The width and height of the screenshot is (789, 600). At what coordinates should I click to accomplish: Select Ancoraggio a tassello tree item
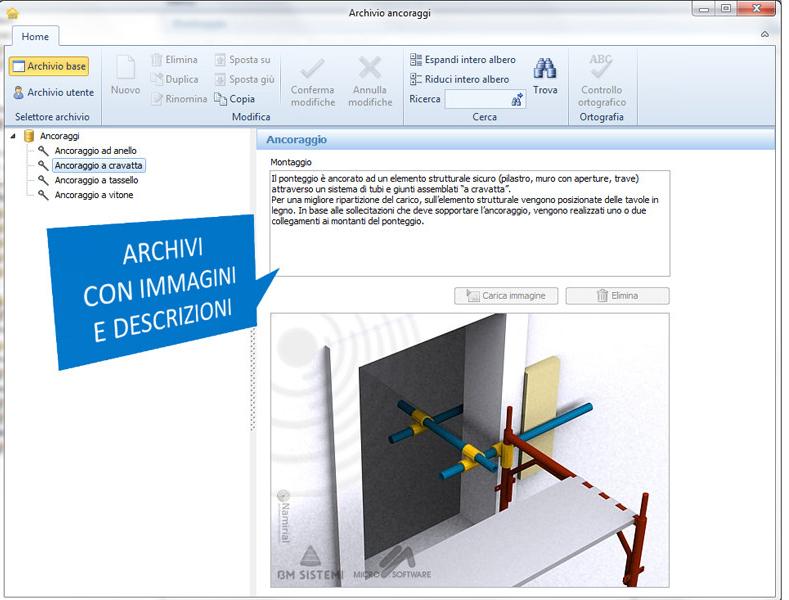pos(96,180)
